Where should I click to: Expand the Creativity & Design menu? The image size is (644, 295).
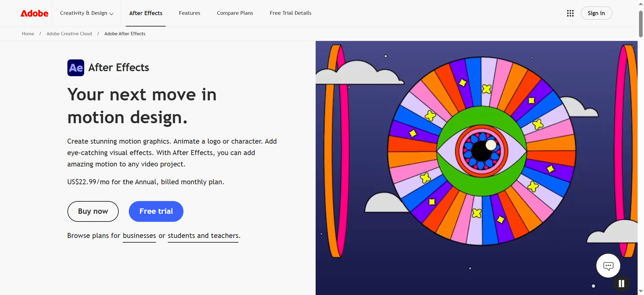87,13
